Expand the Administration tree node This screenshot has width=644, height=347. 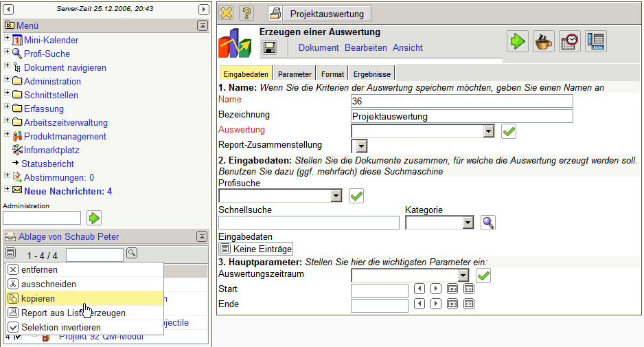click(x=7, y=81)
